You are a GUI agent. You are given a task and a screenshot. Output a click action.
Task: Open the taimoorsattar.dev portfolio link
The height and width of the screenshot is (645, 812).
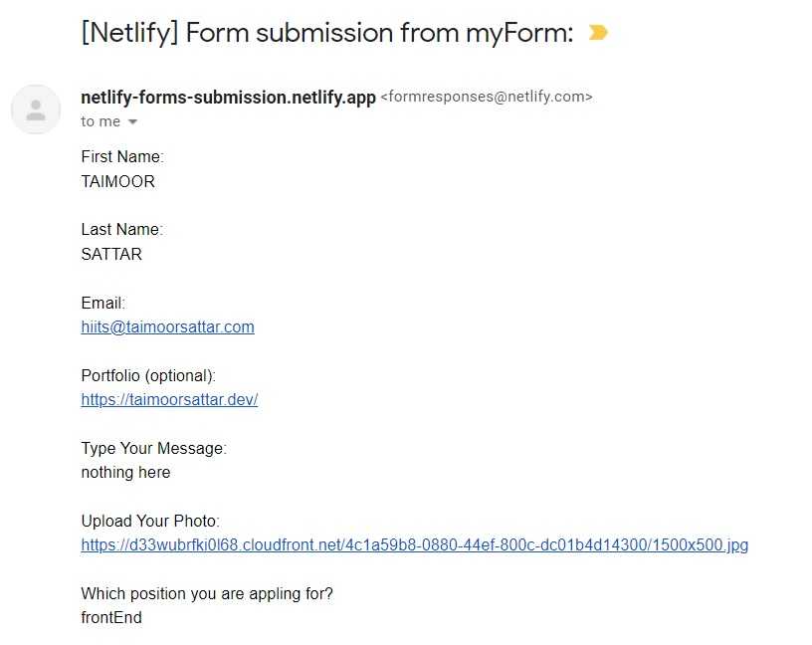(169, 399)
